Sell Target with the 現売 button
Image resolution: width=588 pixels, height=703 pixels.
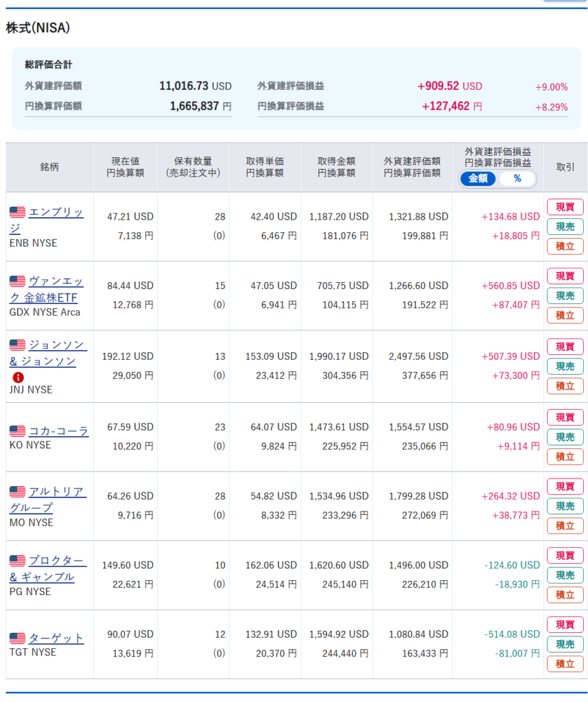(565, 644)
